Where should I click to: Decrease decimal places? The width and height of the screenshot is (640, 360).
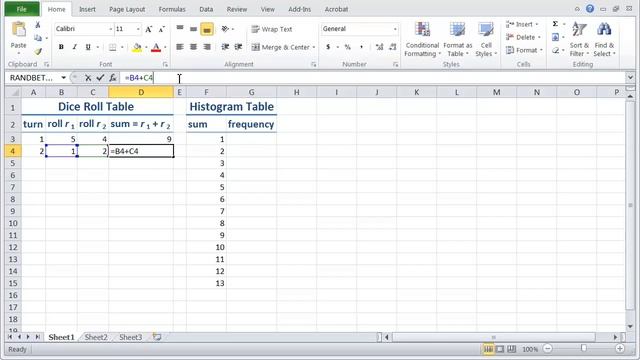click(393, 47)
